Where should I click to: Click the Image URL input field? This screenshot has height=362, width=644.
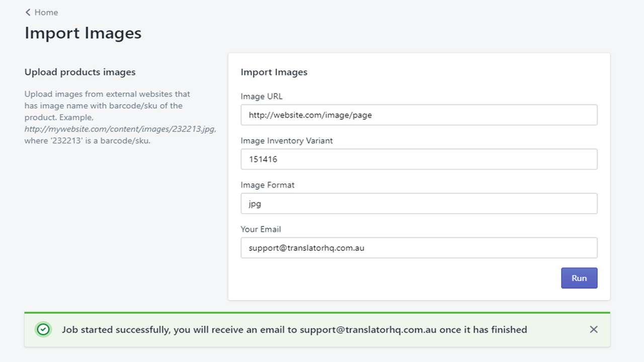[x=419, y=115]
